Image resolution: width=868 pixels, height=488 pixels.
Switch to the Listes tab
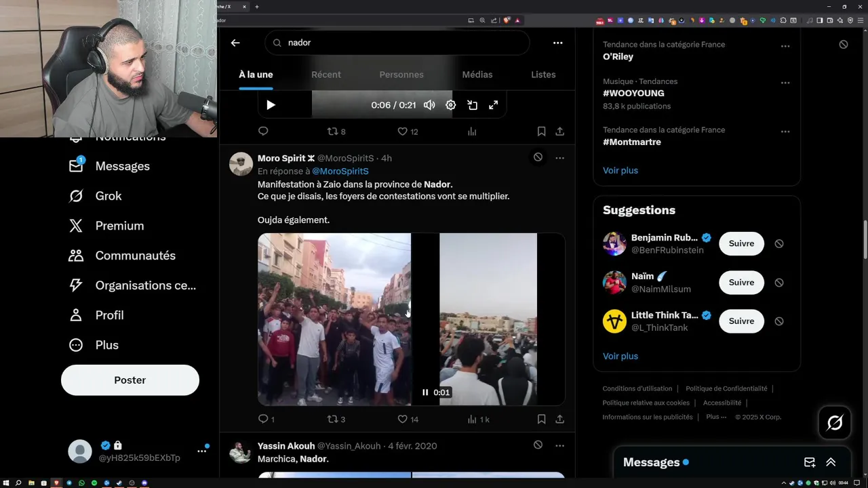543,75
